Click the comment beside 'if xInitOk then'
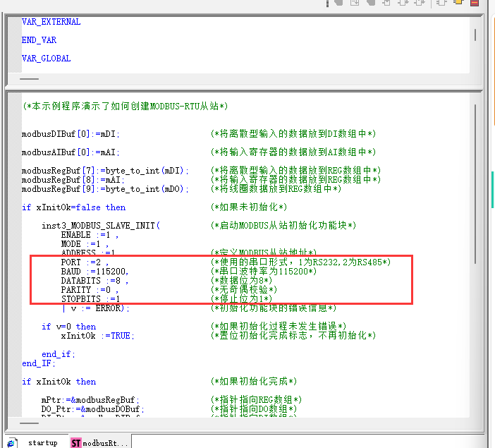This screenshot has width=495, height=448. coord(254,382)
